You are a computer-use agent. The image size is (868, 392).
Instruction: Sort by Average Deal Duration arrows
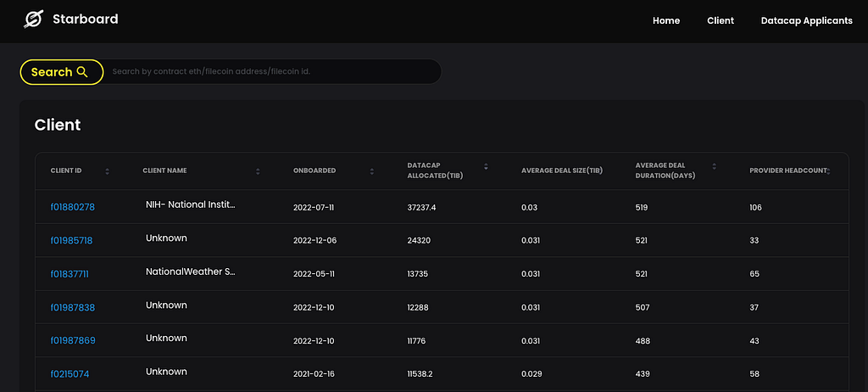tap(714, 165)
